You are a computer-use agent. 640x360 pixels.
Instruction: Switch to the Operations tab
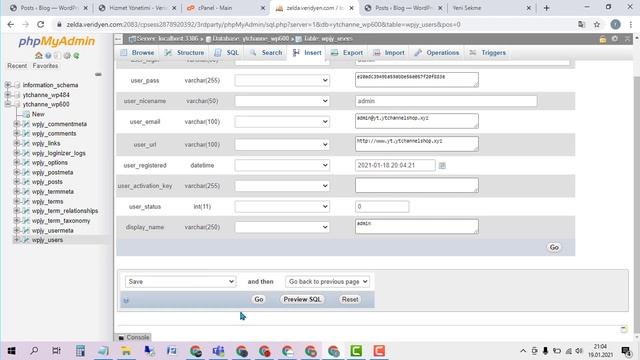tap(437, 53)
